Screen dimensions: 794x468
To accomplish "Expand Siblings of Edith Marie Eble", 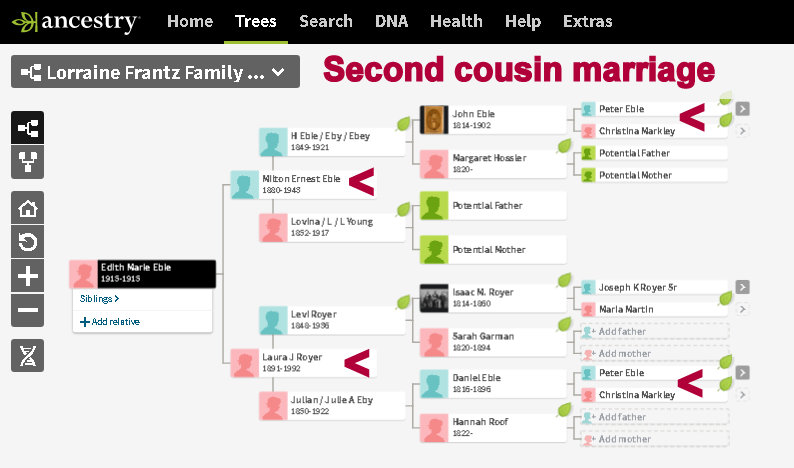I will [x=100, y=298].
